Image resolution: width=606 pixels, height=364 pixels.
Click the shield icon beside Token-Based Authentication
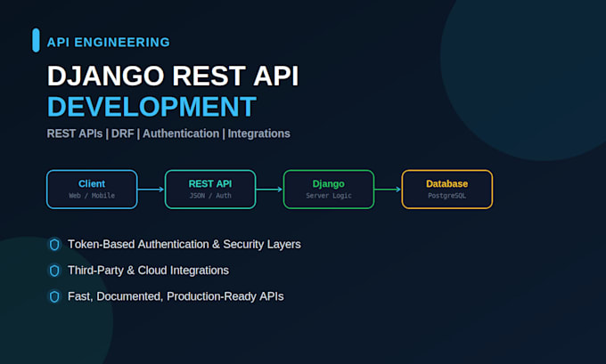[x=54, y=245]
